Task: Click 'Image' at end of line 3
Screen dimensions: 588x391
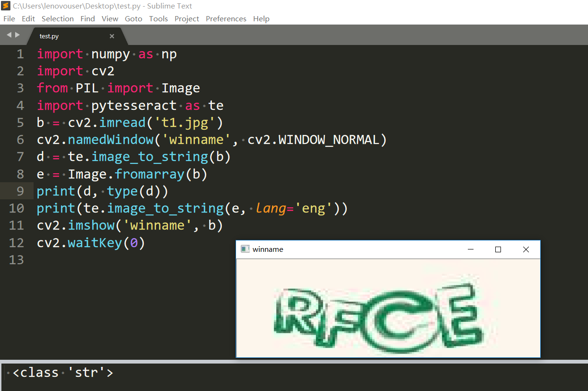Action: 181,88
